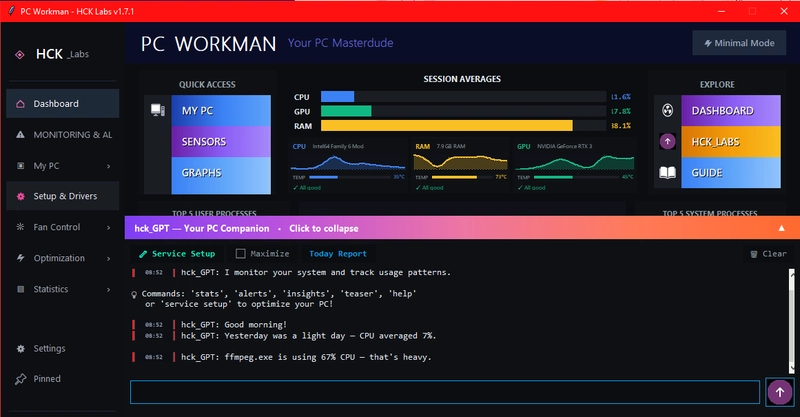Viewport: 800px width, 417px height.
Task: Expand the My PC sidebar submenu
Action: (108, 166)
